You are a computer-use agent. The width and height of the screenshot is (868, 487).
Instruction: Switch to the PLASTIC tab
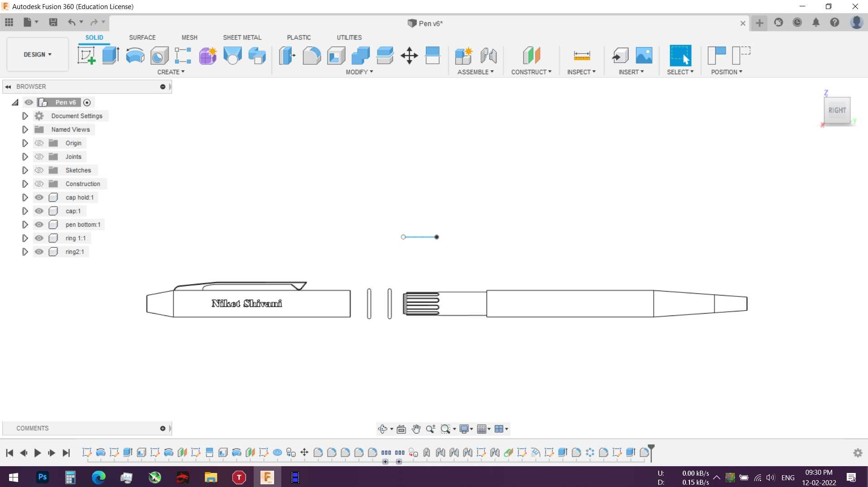click(x=299, y=38)
